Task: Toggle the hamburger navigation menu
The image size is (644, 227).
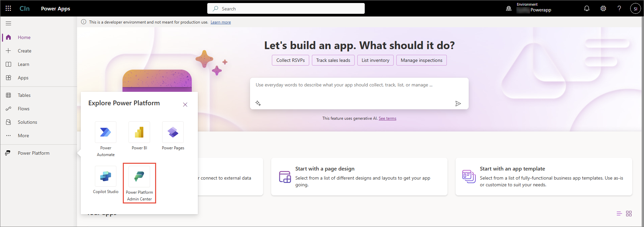Action: pos(8,23)
